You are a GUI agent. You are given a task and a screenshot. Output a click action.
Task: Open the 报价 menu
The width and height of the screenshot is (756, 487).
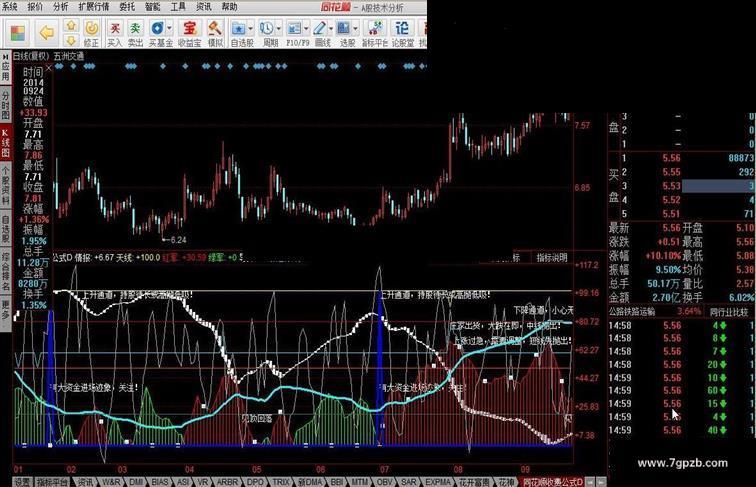click(x=35, y=7)
